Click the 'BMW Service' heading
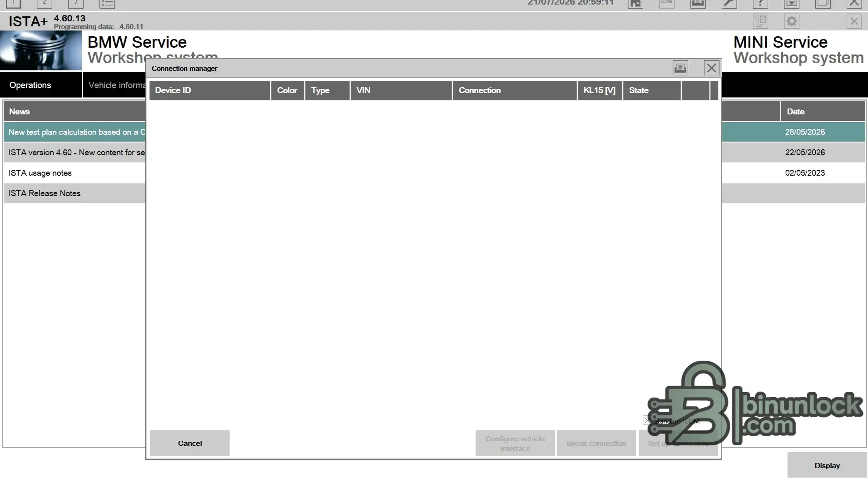This screenshot has height=478, width=868. click(x=137, y=42)
